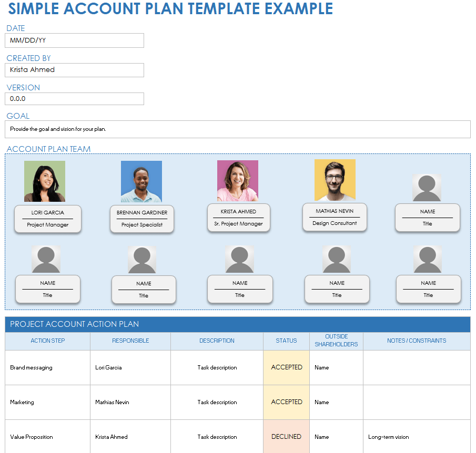Click the Version field showing 0.0.0
Image resolution: width=476 pixels, height=453 pixels.
click(x=74, y=99)
